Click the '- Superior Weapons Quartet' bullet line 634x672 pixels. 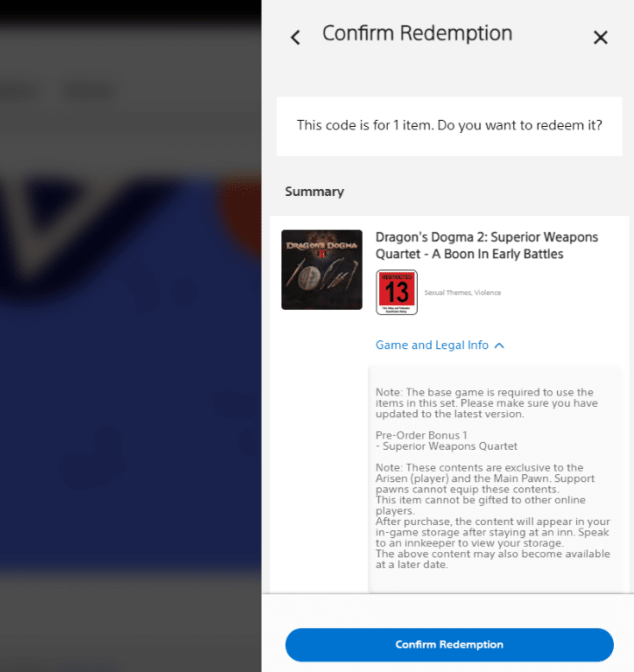tap(446, 446)
